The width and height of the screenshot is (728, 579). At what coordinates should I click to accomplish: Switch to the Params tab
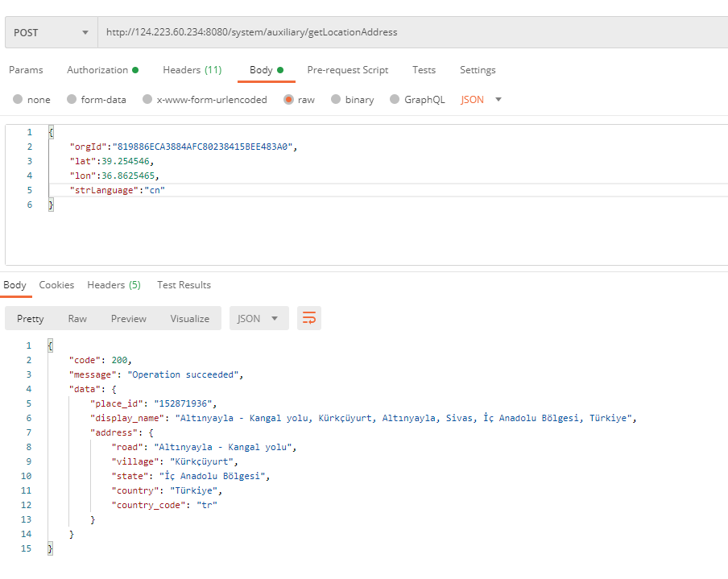click(x=26, y=70)
